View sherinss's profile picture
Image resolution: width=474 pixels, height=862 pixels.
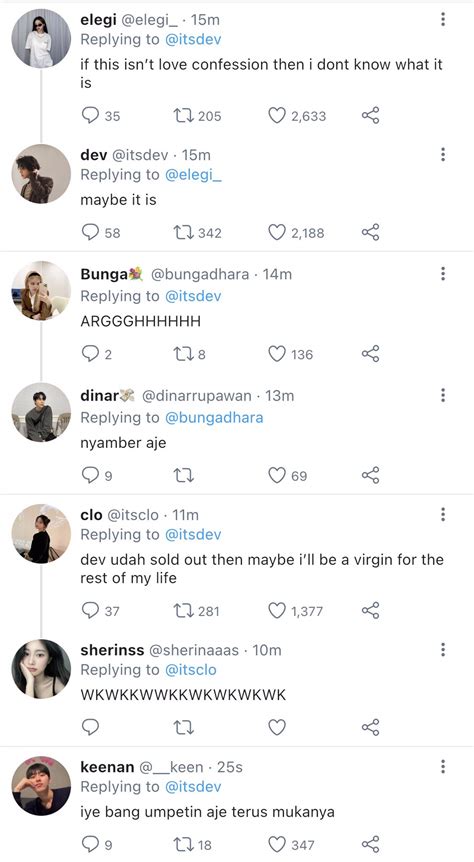click(x=41, y=668)
